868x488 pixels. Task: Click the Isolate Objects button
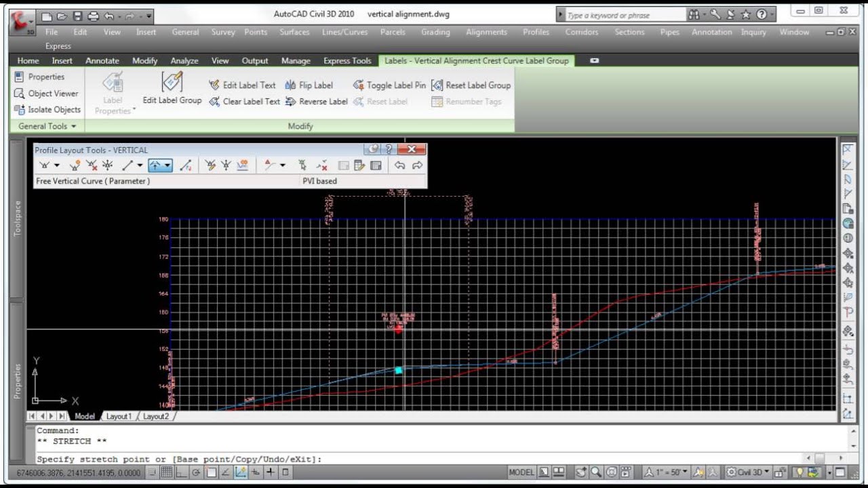pos(47,109)
